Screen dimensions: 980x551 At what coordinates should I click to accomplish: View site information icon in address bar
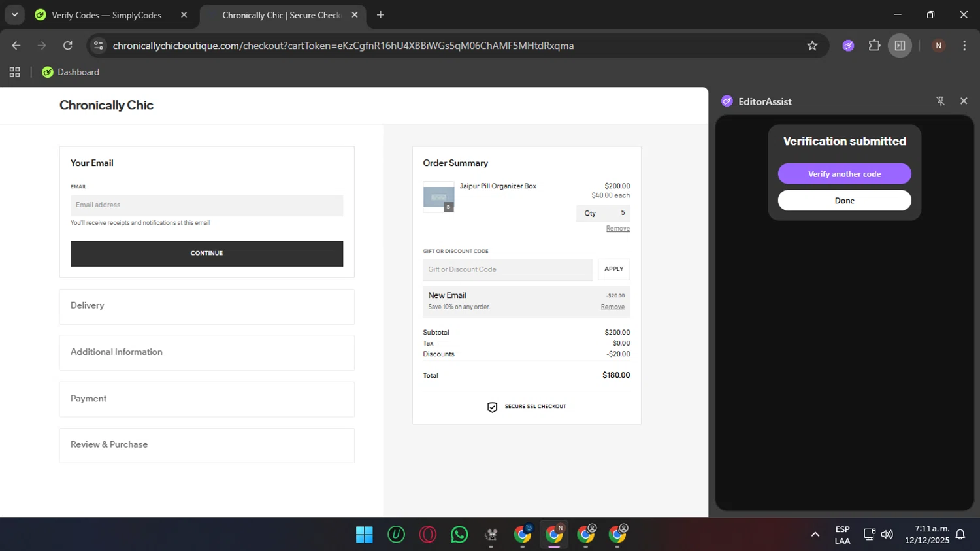(x=99, y=46)
